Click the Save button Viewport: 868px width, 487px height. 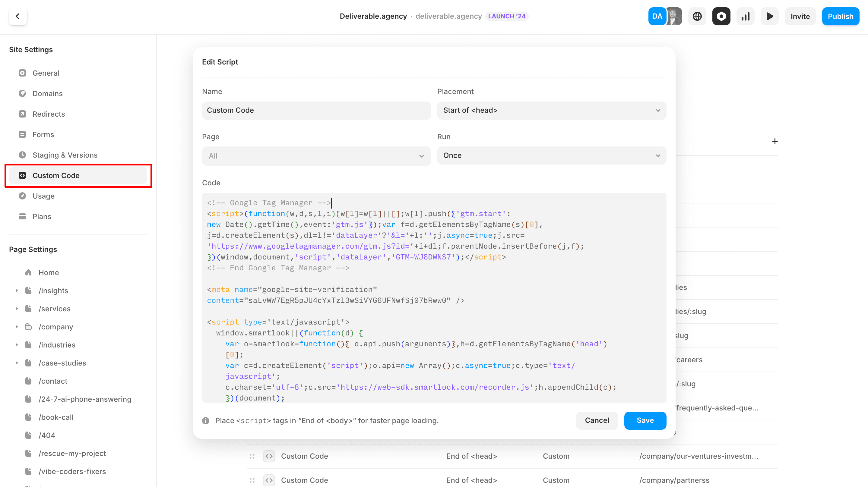[x=645, y=420]
